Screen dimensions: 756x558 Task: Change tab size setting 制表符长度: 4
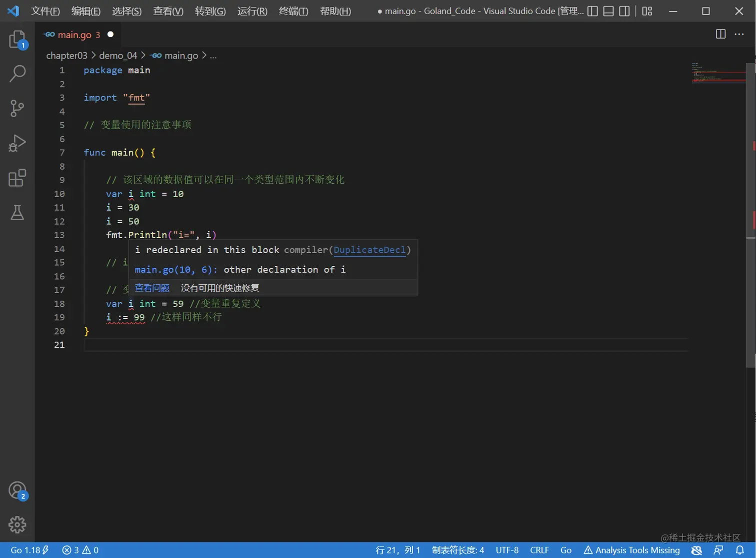(x=458, y=550)
